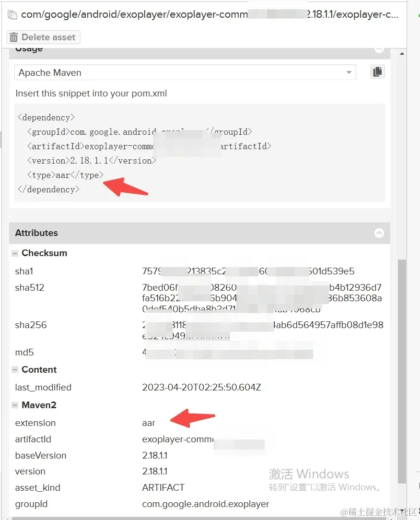Click the <version>2.18.1.1</version> snippet line

coord(92,161)
